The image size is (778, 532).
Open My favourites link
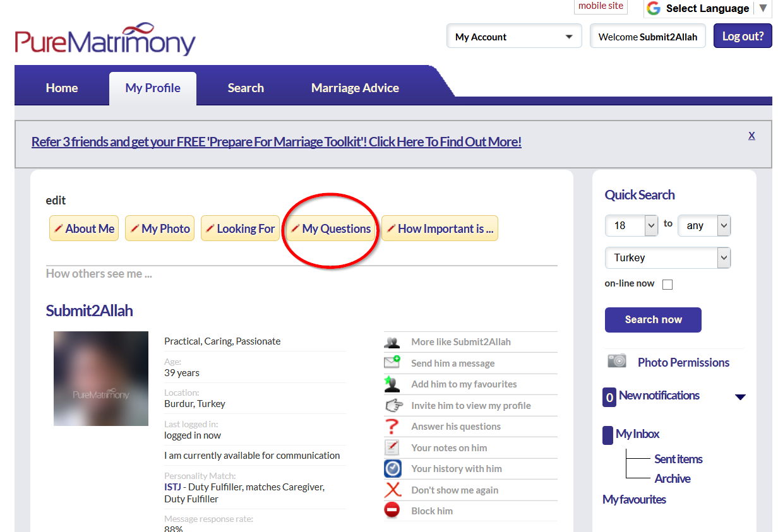coord(635,499)
